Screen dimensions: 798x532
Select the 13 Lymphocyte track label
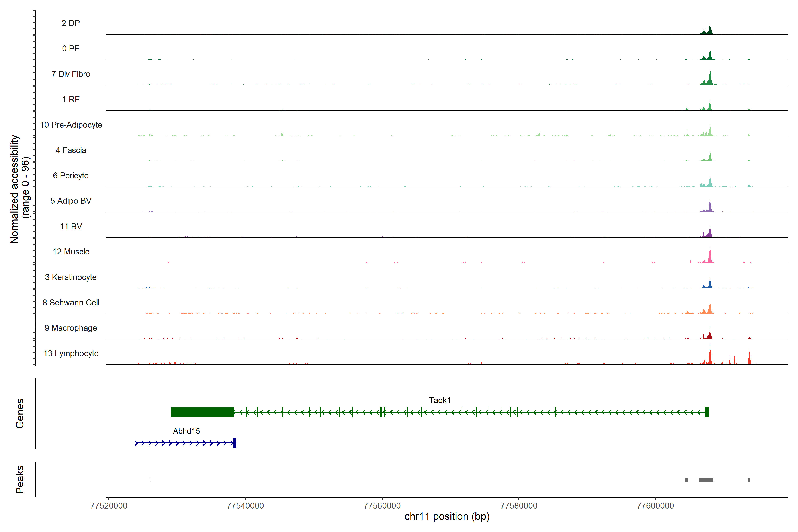coord(71,354)
